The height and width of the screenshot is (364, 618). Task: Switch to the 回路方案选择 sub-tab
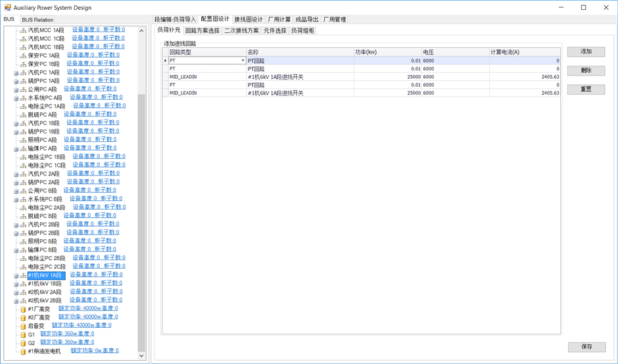202,30
